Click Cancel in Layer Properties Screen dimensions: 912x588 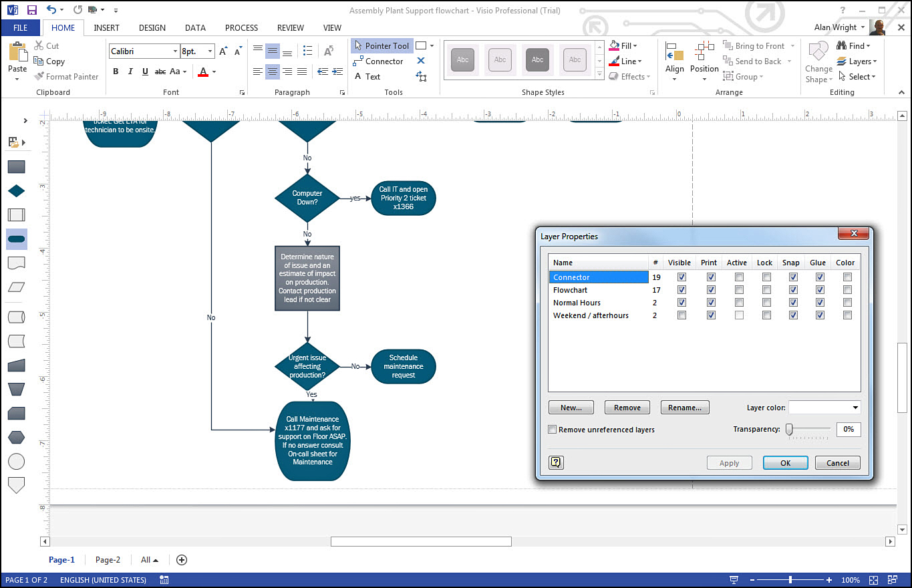[x=838, y=462]
